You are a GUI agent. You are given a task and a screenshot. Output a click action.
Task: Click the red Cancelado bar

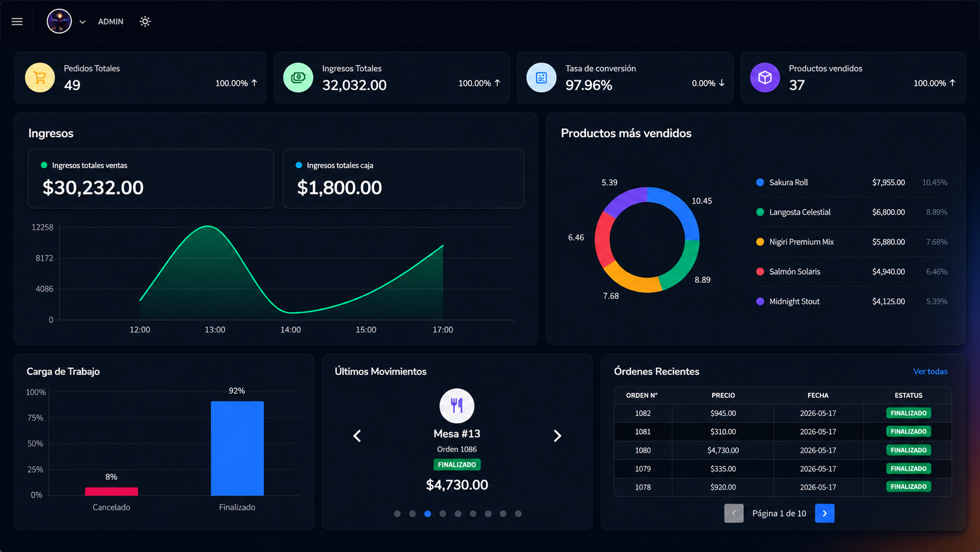point(111,492)
